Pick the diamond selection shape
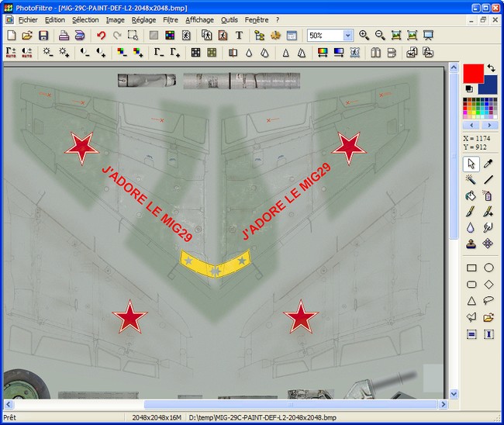Viewport: 504px width, 425px height. [488, 284]
